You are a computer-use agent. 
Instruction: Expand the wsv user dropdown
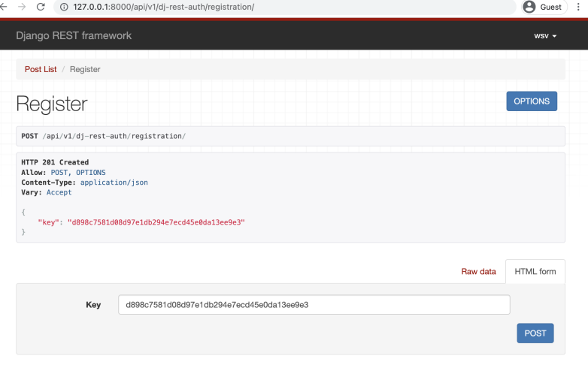[x=545, y=36]
